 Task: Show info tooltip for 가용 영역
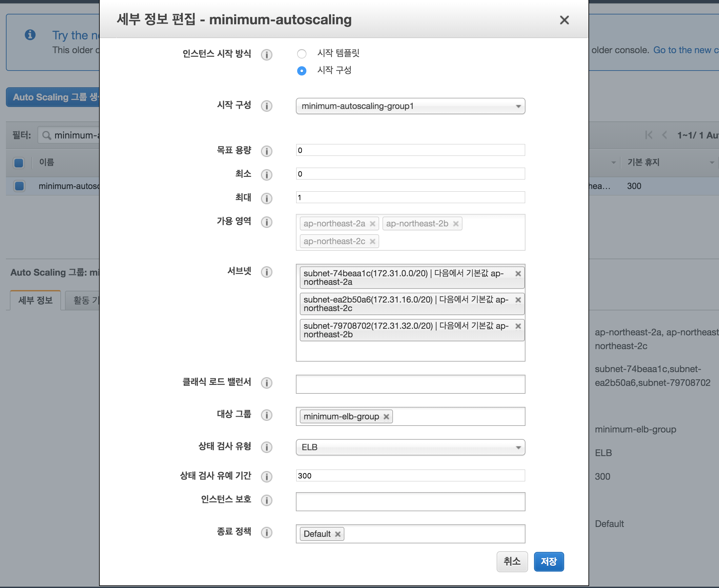[x=266, y=222]
